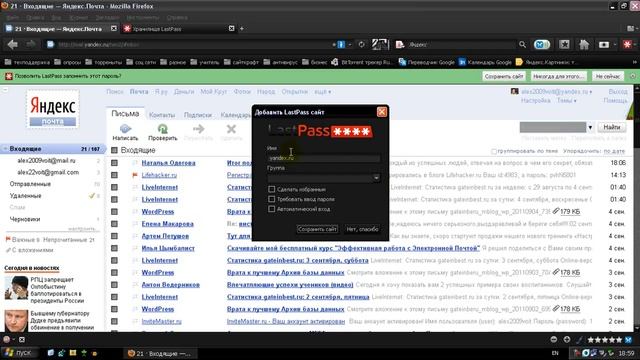640x360 pixels.
Task: Open the Темы dropdown
Action: click(x=567, y=100)
